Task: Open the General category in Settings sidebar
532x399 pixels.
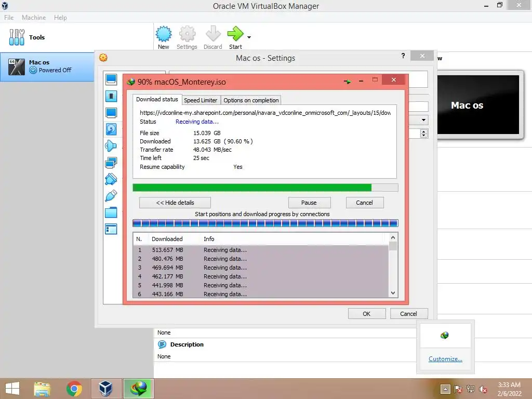Action: tap(111, 79)
